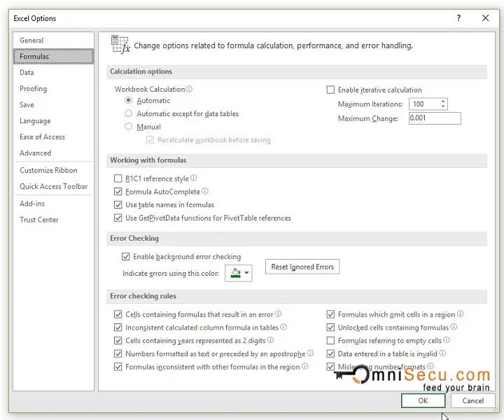Image resolution: width=504 pixels, height=420 pixels.
Task: Uncheck Numbers formatted as text rule
Action: (x=118, y=353)
